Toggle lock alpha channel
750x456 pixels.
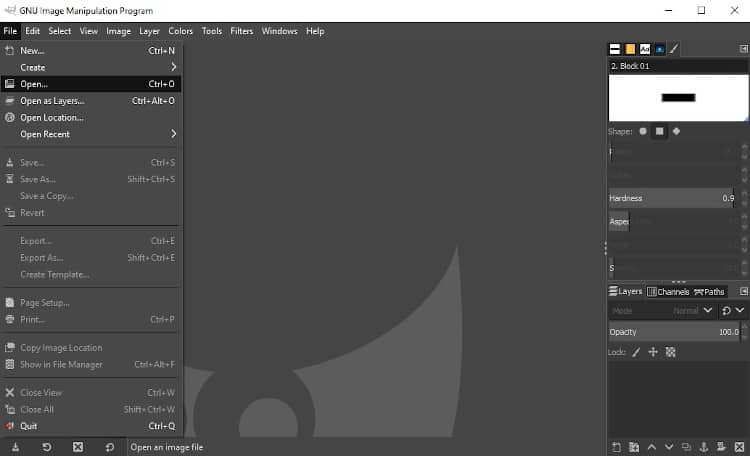point(671,352)
